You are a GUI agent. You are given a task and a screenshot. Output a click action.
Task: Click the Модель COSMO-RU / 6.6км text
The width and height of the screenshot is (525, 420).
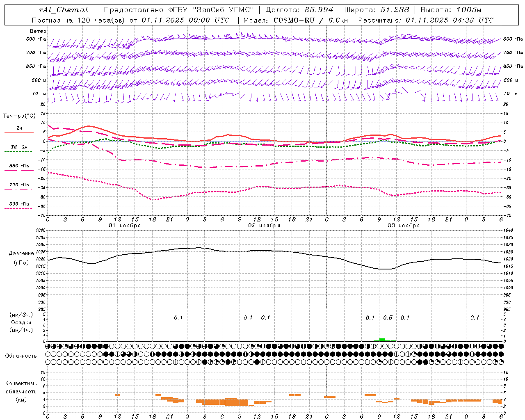(x=295, y=20)
